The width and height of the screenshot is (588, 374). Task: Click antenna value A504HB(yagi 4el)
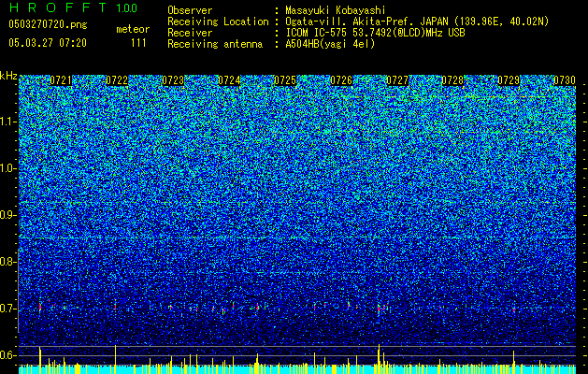pos(330,44)
